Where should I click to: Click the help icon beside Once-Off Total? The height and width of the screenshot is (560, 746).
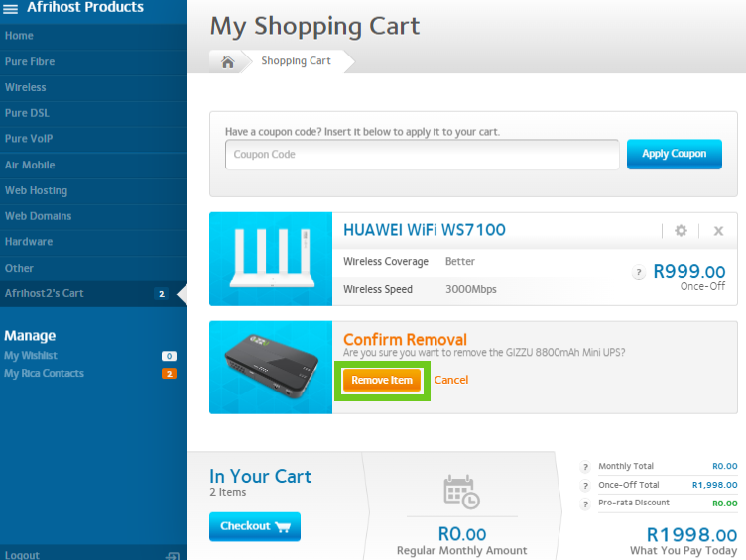586,485
